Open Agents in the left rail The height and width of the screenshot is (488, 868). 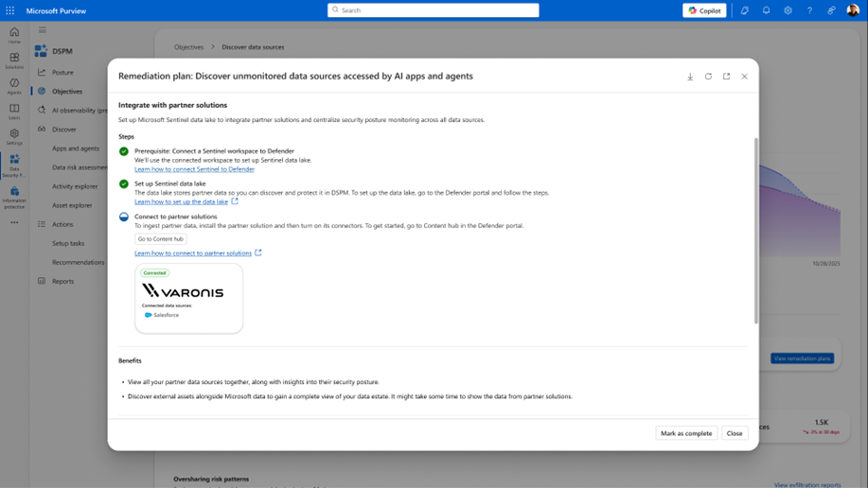[14, 86]
